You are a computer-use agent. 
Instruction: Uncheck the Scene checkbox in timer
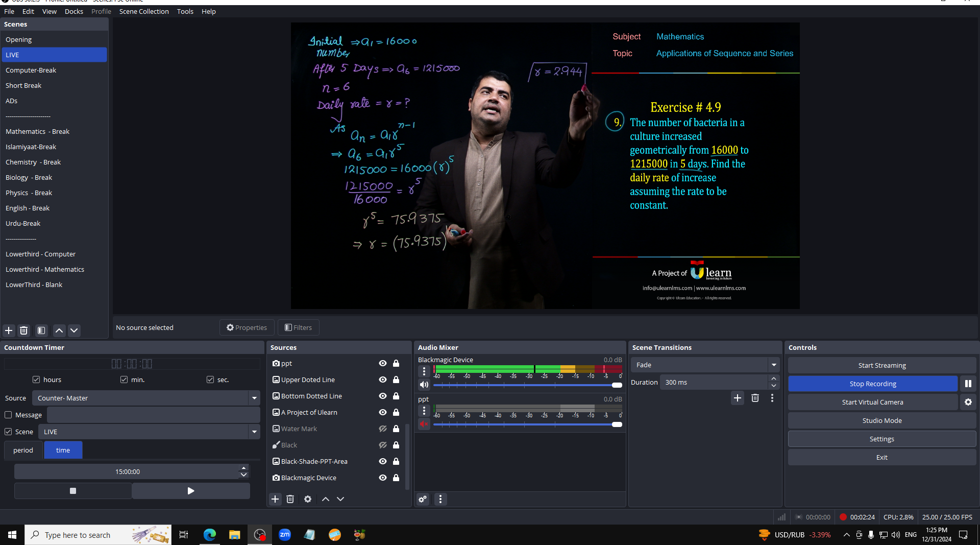(8, 432)
